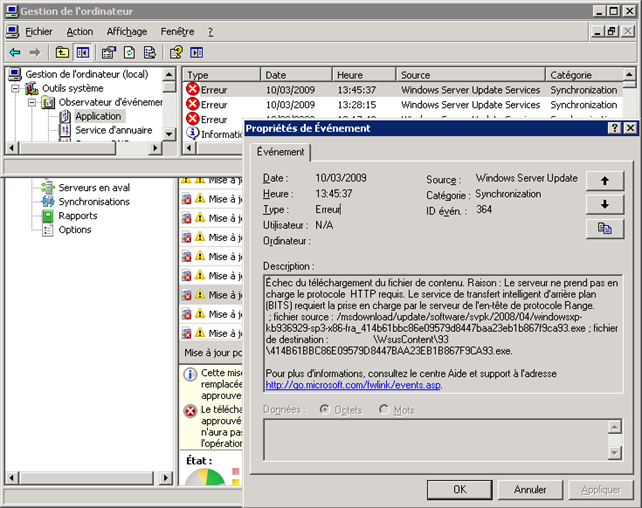Click the Back arrow toolbar icon
The image size is (642, 508).
tap(15, 52)
